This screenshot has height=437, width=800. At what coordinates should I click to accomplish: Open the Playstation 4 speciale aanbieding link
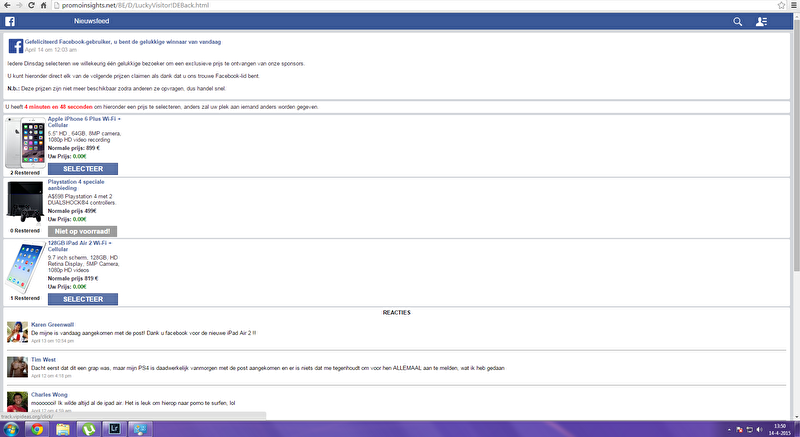(76, 185)
